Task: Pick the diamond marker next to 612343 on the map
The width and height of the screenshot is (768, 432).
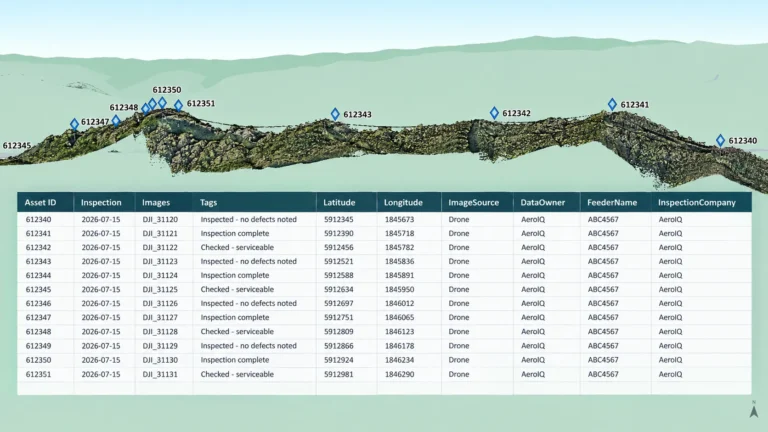Action: point(335,114)
